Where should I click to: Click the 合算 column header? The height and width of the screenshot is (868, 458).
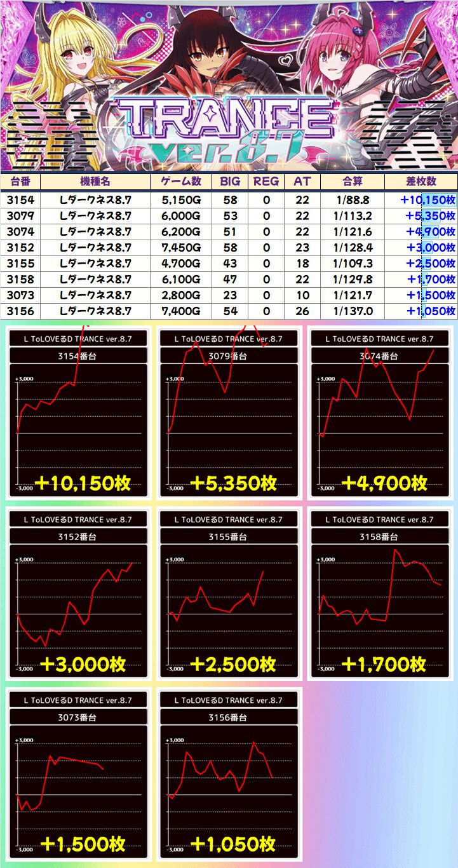(x=352, y=181)
